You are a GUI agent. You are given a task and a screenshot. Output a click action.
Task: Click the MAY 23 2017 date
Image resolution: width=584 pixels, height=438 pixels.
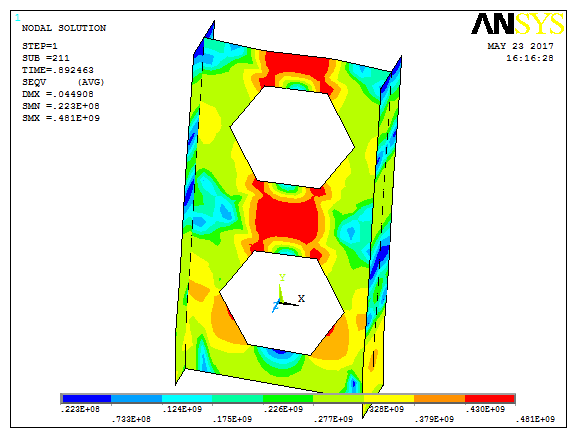521,46
